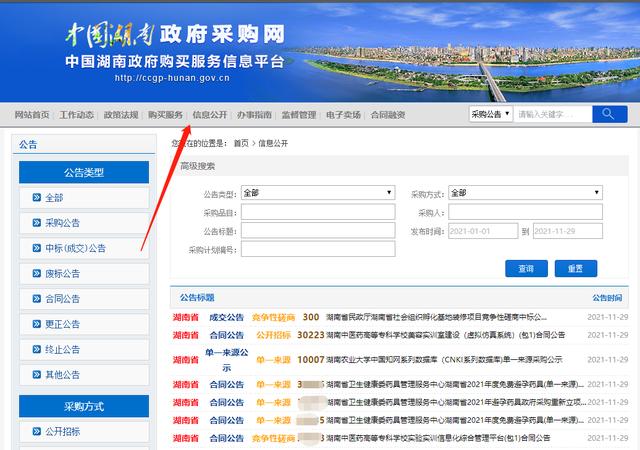
Task: Focus the keyword search input field
Action: point(553,114)
